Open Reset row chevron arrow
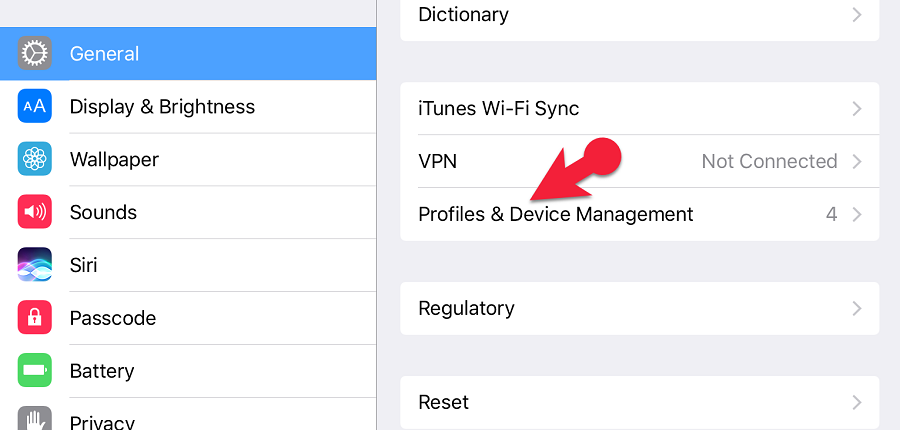This screenshot has height=430, width=900. [x=856, y=402]
